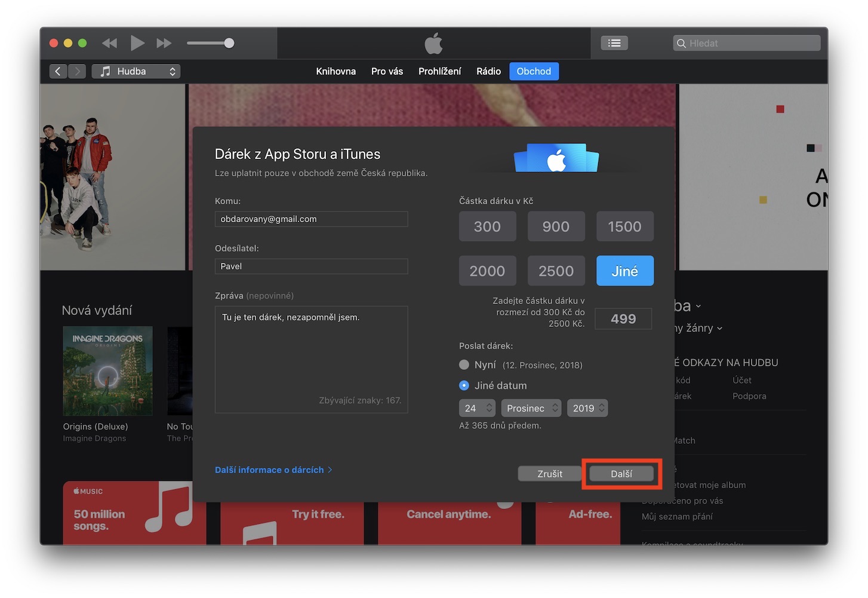Viewport: 868px width, 598px height.
Task: Switch to the Prohlížení tab
Action: 439,71
